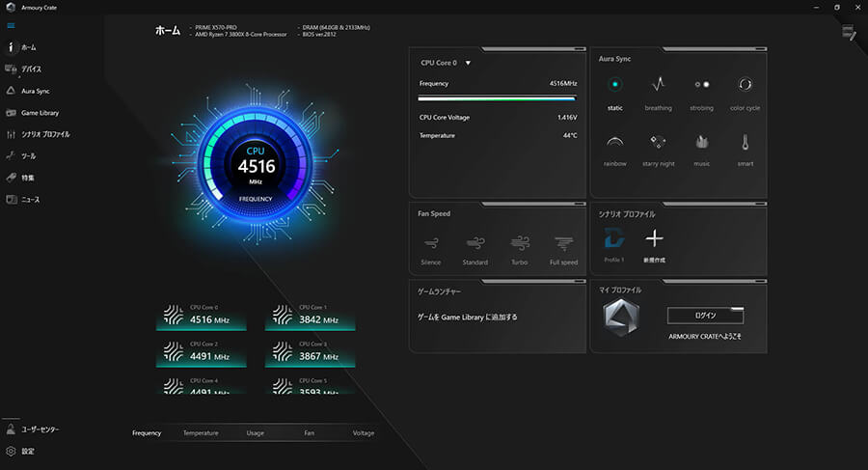The image size is (868, 470).
Task: Select the smart lighting effect icon
Action: pos(745,142)
